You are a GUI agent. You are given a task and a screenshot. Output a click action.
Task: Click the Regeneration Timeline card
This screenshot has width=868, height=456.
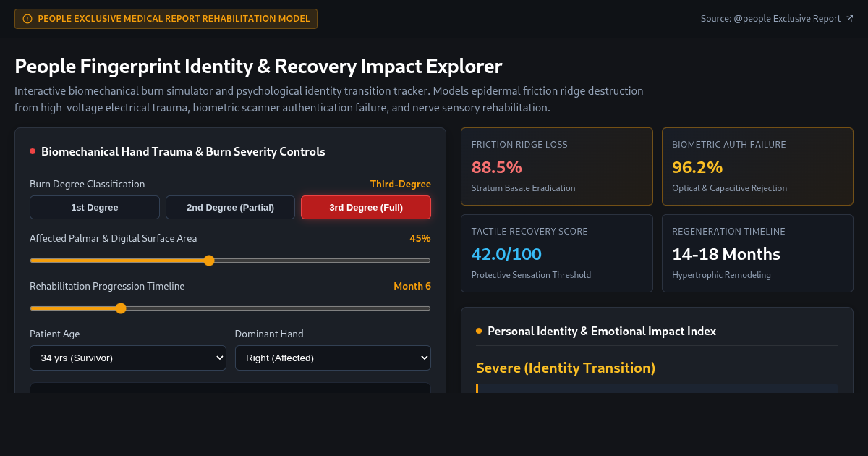757,253
